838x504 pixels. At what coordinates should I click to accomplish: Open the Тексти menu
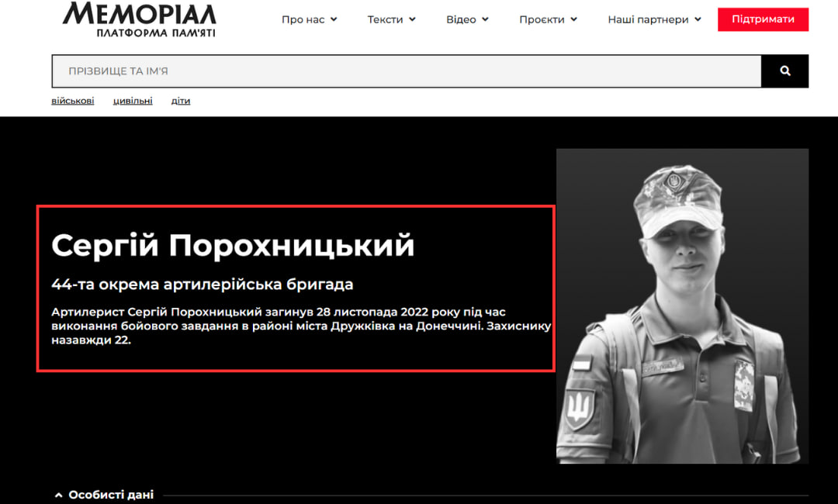click(385, 19)
